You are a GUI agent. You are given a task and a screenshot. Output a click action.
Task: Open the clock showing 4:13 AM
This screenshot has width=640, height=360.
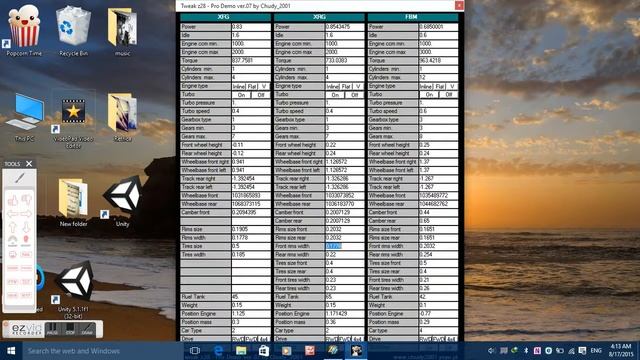click(621, 351)
